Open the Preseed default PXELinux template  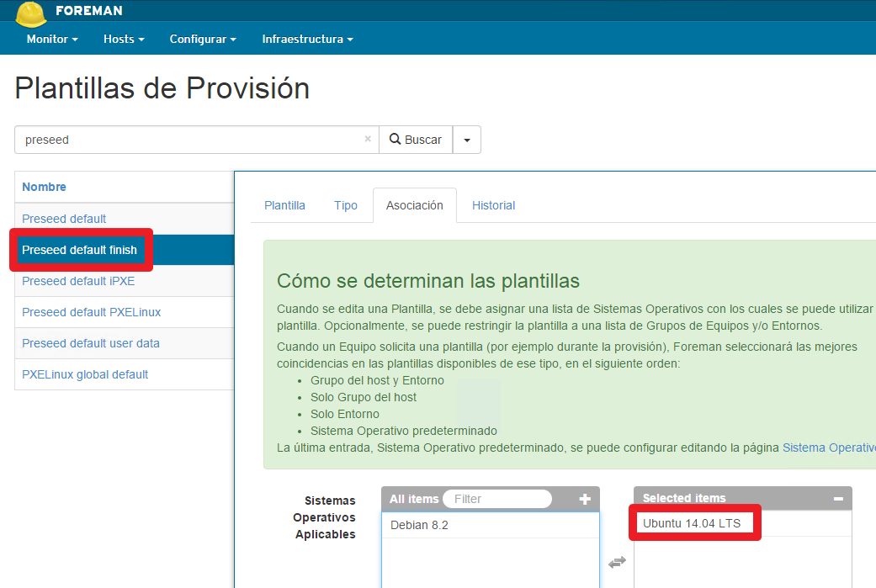[91, 312]
